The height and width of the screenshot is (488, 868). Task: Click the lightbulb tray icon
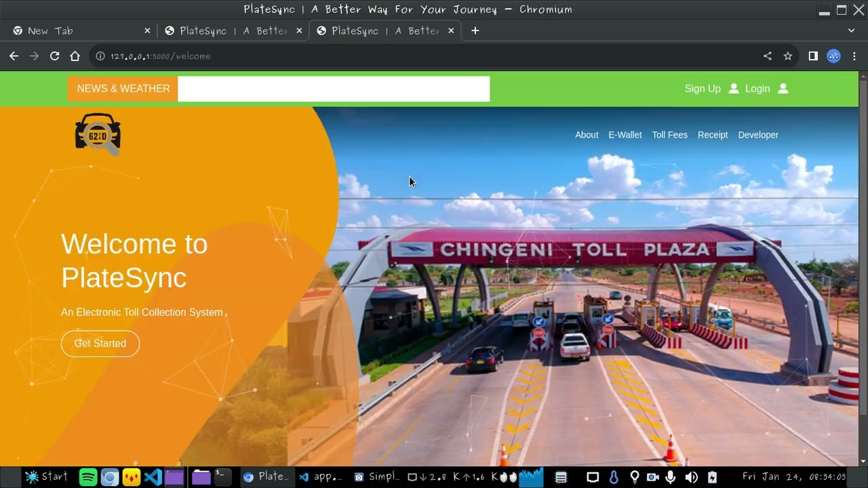coord(635,477)
